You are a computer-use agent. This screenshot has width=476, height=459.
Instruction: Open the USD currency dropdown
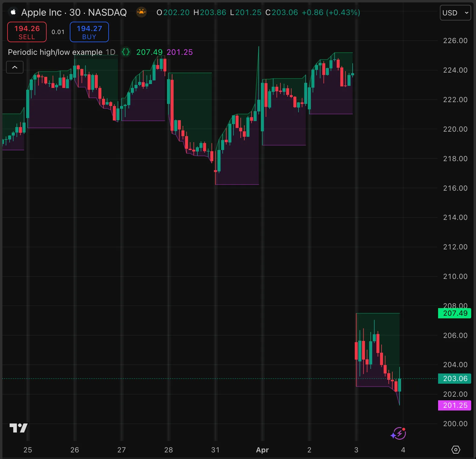tap(455, 13)
